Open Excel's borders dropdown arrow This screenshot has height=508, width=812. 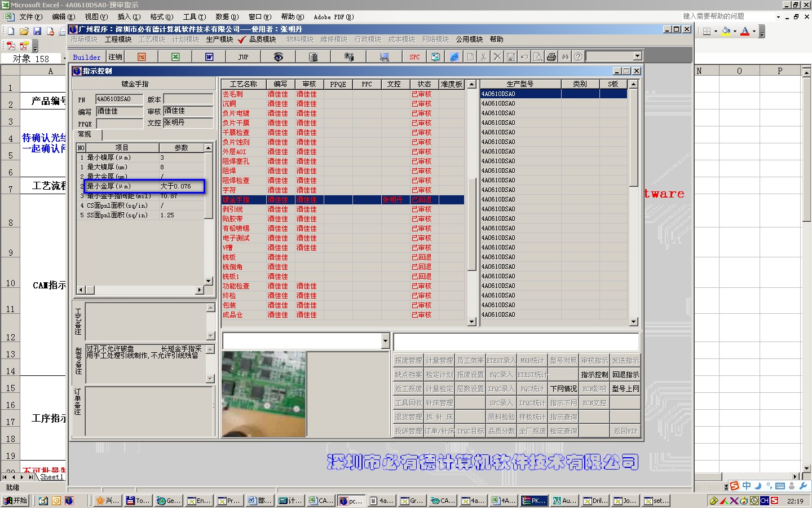716,32
